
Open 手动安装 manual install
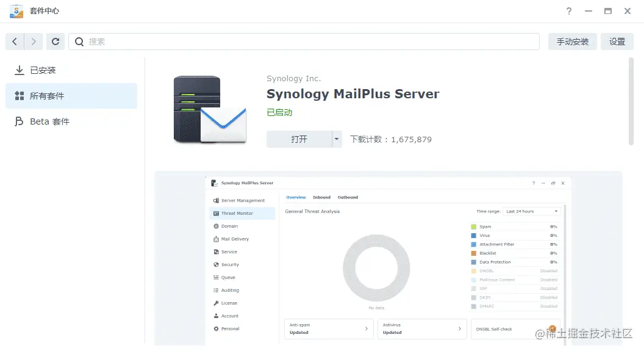click(573, 42)
